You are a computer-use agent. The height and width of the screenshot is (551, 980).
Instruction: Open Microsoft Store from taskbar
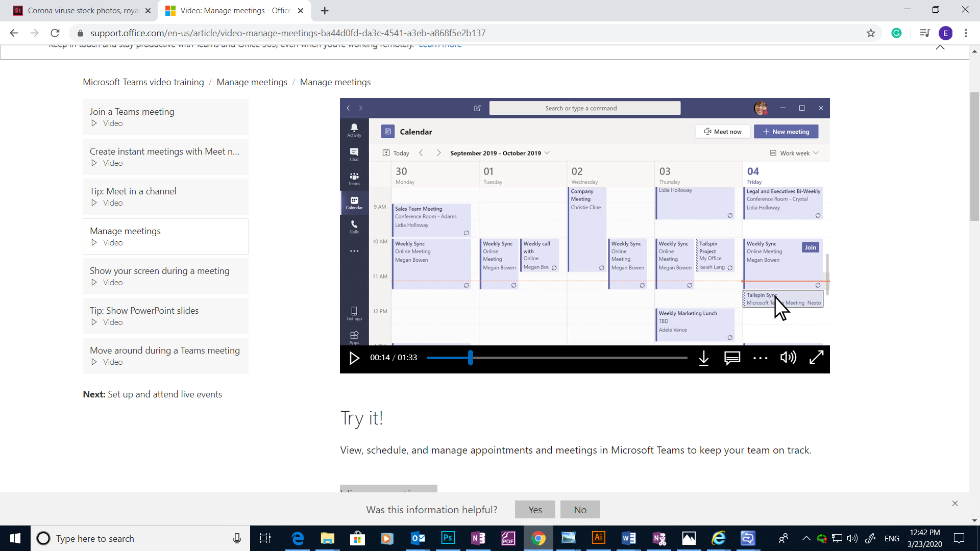pyautogui.click(x=357, y=538)
